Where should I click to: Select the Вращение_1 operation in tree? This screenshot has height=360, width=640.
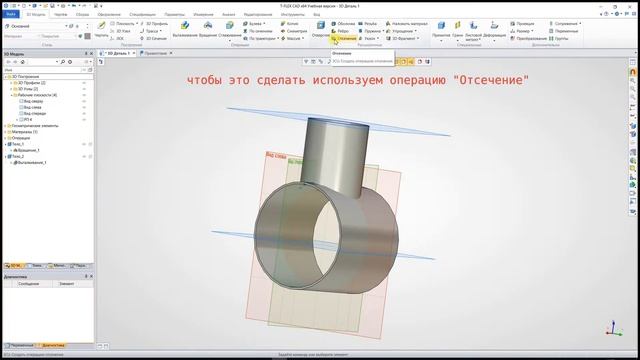tap(28, 150)
